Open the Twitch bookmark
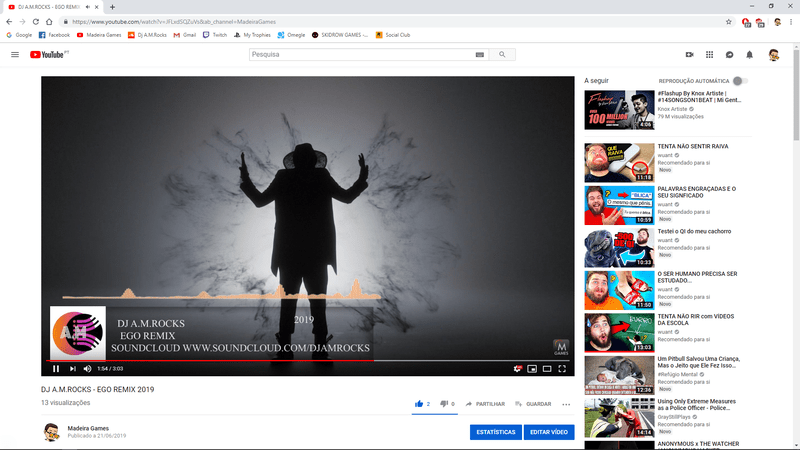The image size is (800, 450). tap(214, 34)
